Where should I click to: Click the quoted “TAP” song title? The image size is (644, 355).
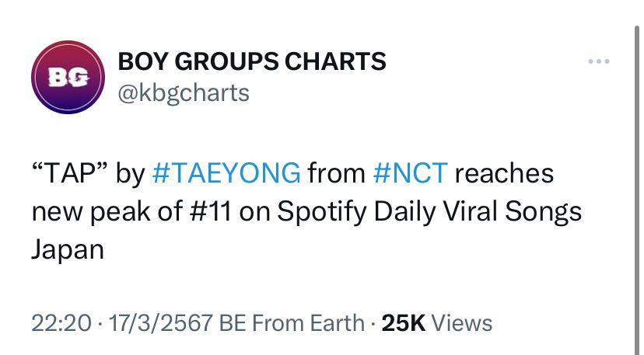(x=69, y=172)
